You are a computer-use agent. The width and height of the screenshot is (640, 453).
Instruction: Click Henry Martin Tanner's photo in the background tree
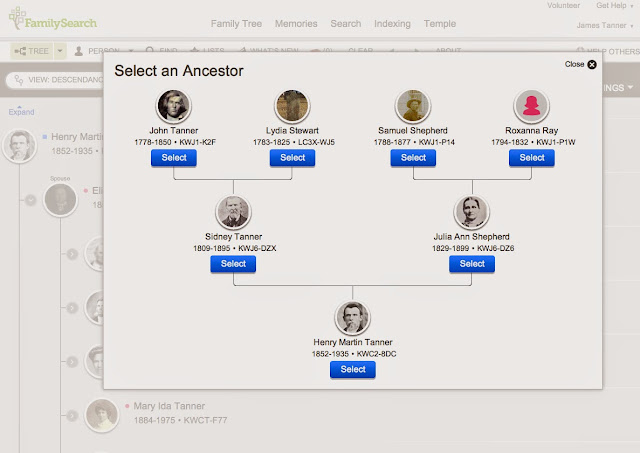click(x=19, y=146)
